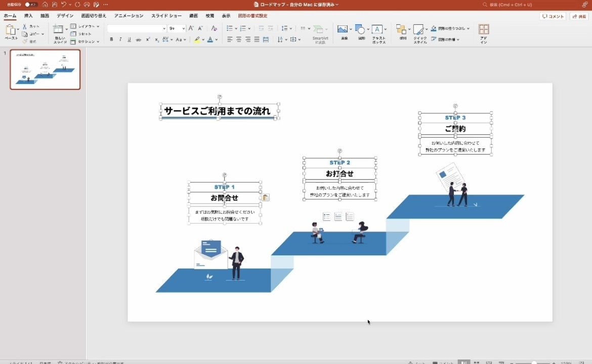Center-align the selected text
The height and width of the screenshot is (364, 592).
click(238, 39)
